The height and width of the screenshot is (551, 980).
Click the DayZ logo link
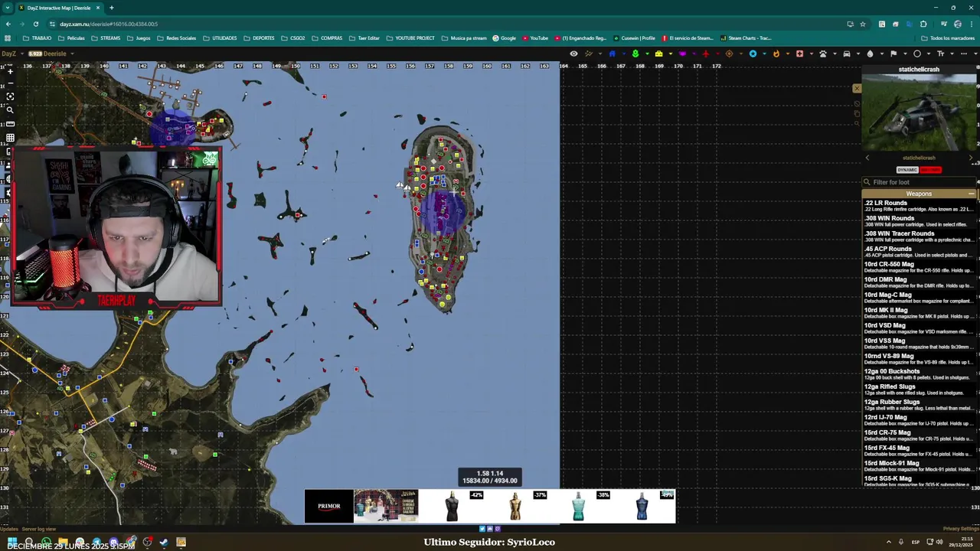tap(8, 54)
